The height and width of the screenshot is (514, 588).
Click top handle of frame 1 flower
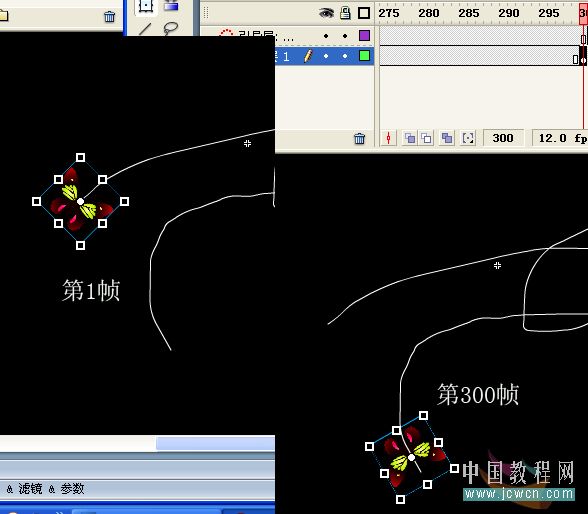[80, 157]
